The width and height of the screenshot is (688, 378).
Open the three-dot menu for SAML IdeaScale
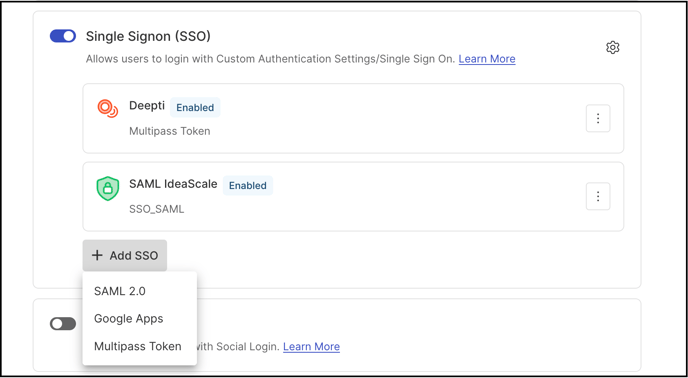coord(598,196)
